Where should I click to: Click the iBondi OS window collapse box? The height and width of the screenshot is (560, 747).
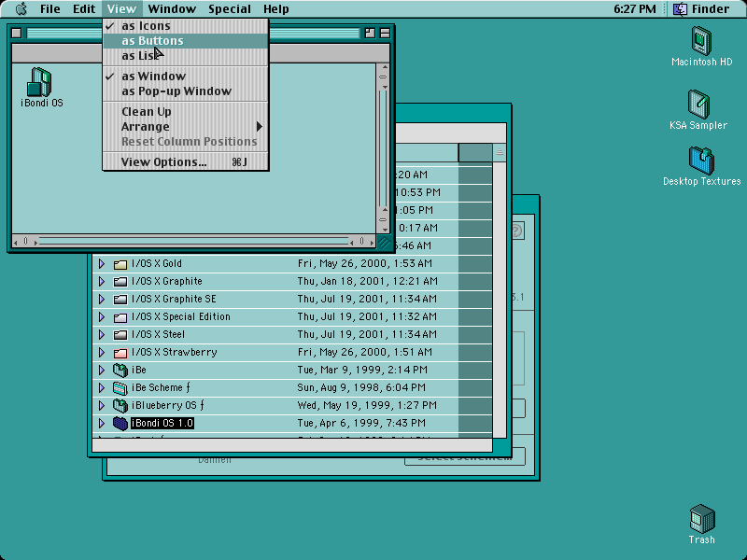385,33
